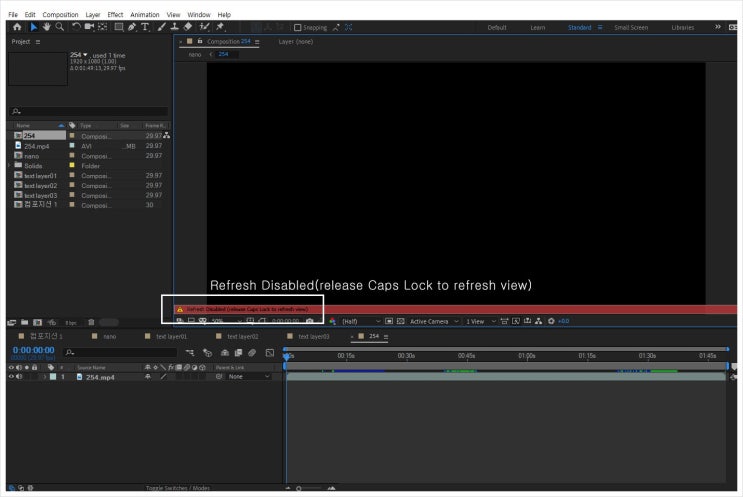743x497 pixels.
Task: Select the Puppet Pin tool
Action: click(x=220, y=27)
